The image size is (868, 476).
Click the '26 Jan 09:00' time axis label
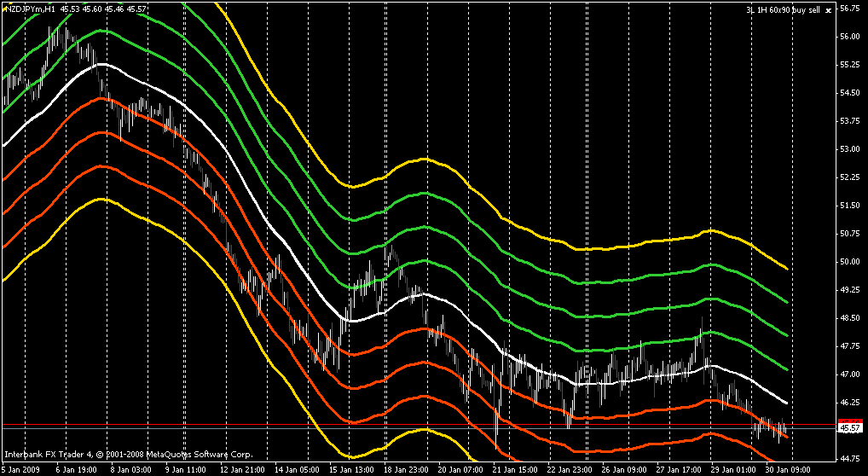626,469
